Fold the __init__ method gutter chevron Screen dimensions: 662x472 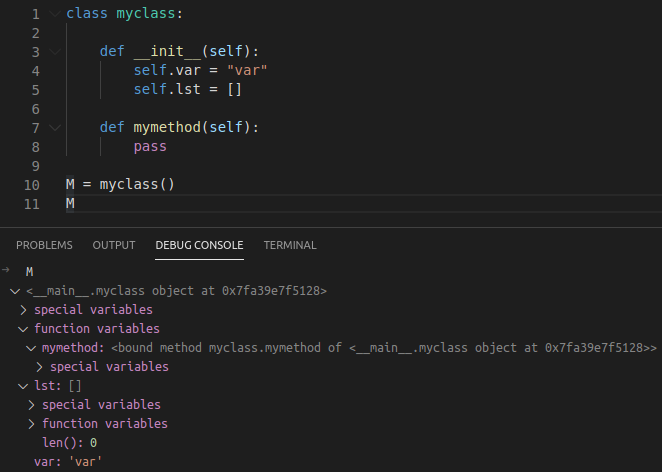[54, 52]
